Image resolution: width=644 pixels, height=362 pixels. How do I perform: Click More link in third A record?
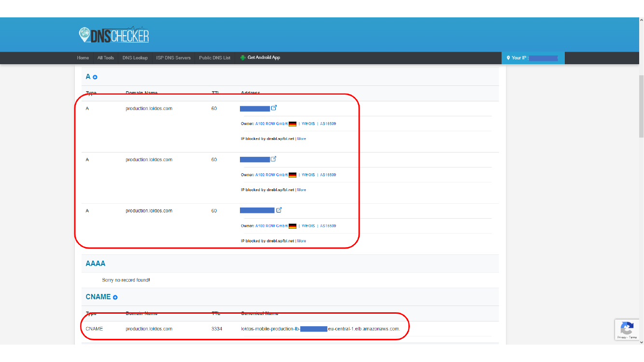tap(302, 241)
